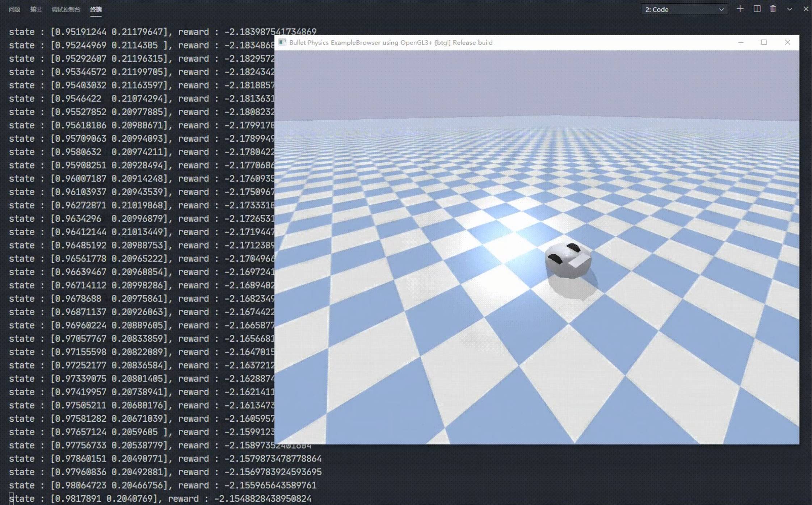Click terminal line with state 0.96485192 0.20988753
Screen dimensions: 812x505
point(142,245)
